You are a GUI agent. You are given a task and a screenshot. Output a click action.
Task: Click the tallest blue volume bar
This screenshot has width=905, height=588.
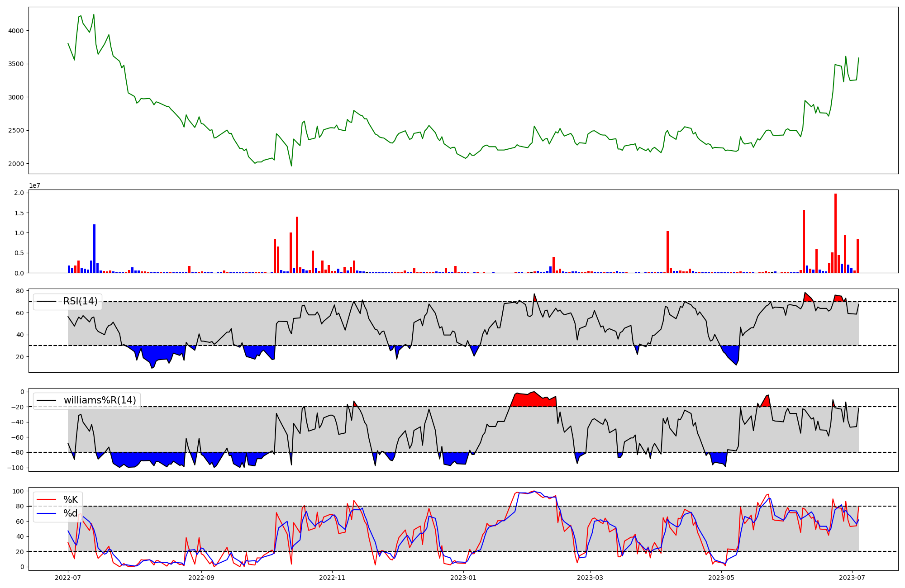click(94, 248)
